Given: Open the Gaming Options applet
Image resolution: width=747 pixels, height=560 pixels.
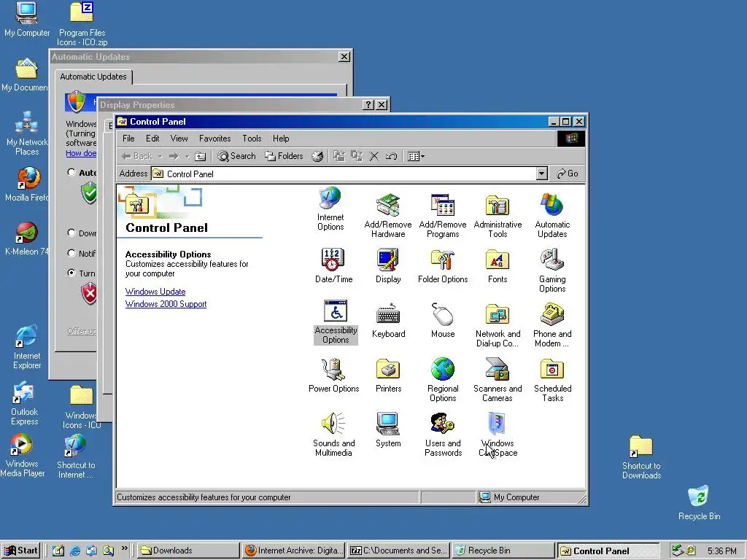Looking at the screenshot, I should [552, 271].
